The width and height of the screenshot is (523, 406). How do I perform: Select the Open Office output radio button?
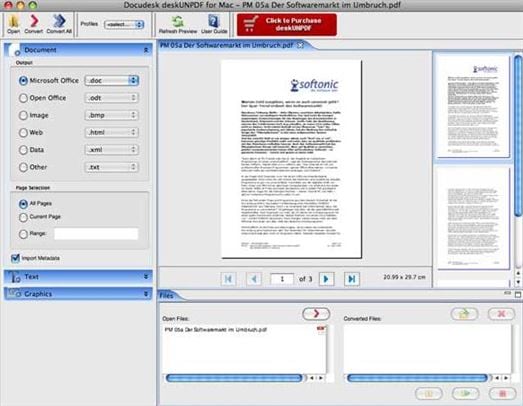[23, 98]
